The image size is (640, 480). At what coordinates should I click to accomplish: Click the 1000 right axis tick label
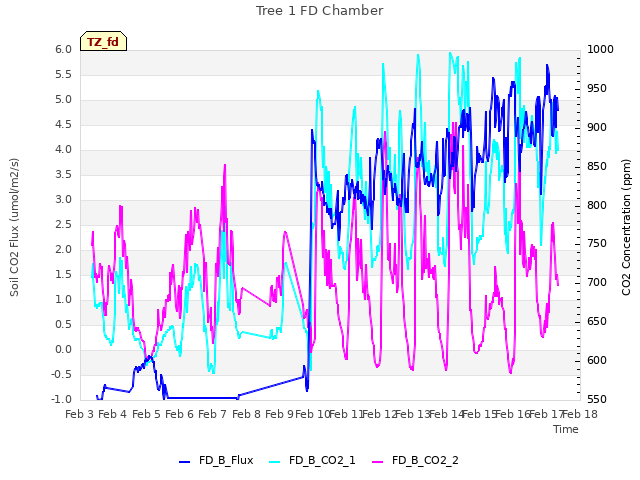coord(600,50)
